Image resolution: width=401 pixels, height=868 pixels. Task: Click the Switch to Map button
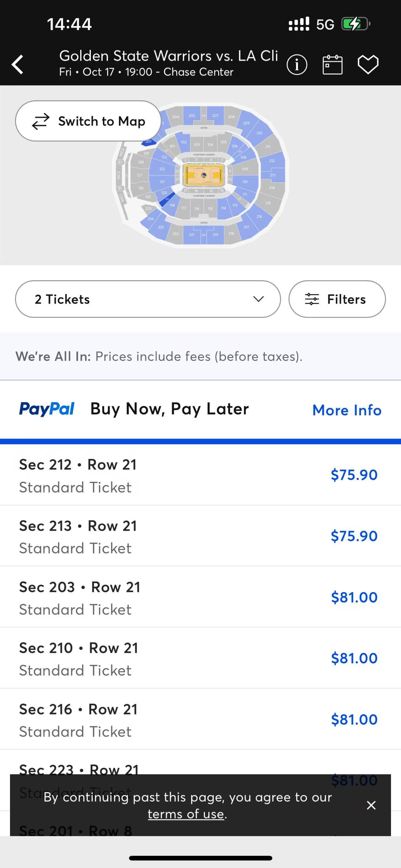[88, 121]
